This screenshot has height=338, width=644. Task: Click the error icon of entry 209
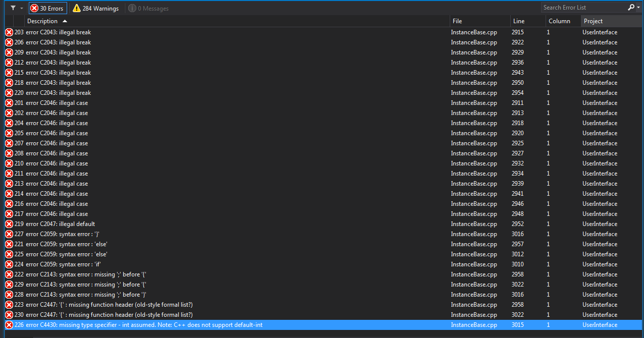click(x=9, y=52)
